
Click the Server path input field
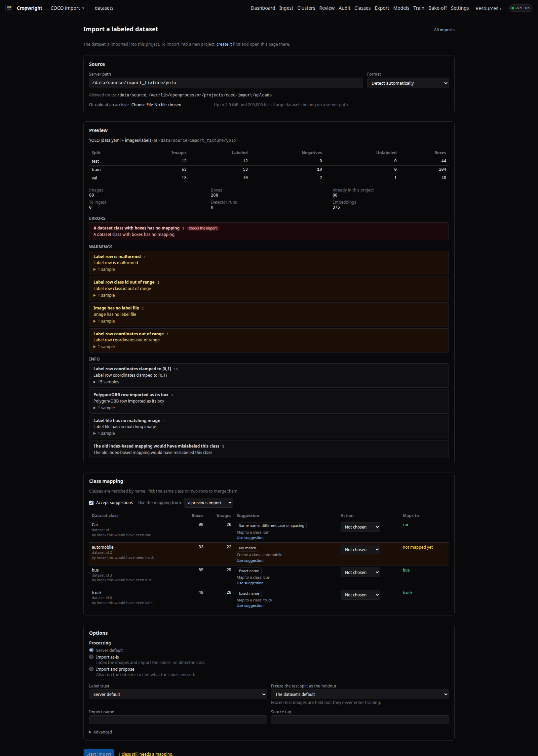pos(226,83)
